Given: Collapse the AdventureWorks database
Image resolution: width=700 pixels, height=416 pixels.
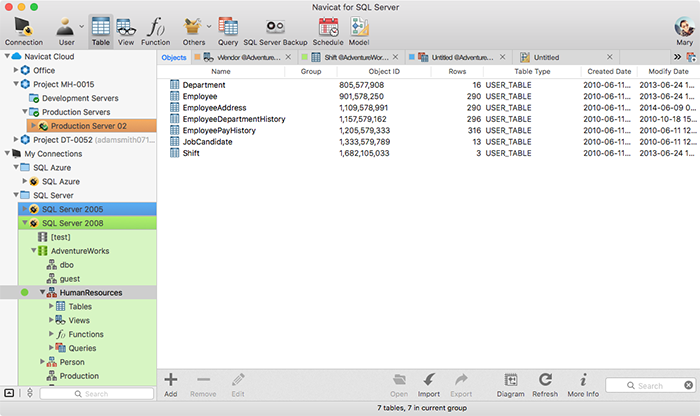Looking at the screenshot, I should click(x=34, y=250).
